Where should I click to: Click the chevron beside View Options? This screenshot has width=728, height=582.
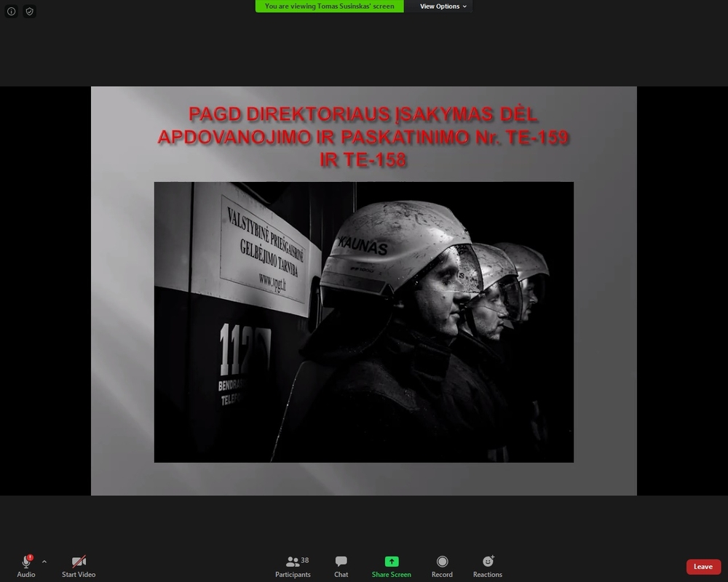pos(464,7)
